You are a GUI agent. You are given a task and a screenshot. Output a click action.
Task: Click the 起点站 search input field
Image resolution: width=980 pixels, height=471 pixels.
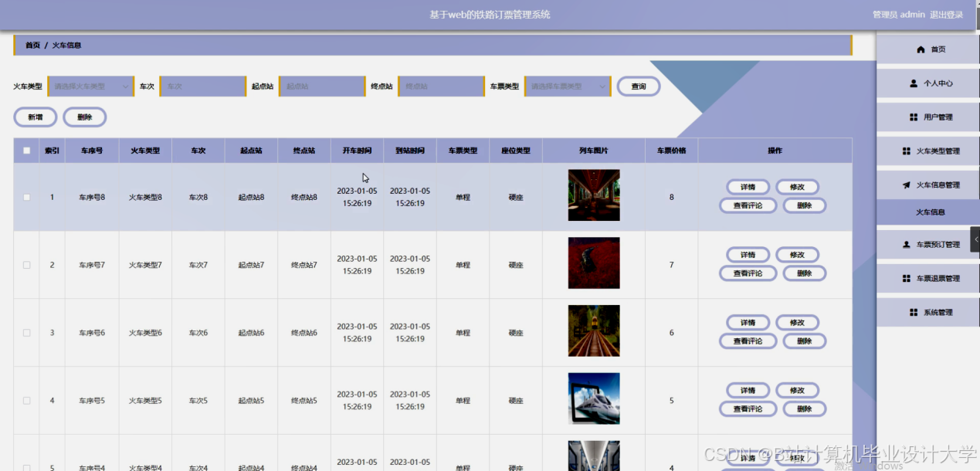321,86
